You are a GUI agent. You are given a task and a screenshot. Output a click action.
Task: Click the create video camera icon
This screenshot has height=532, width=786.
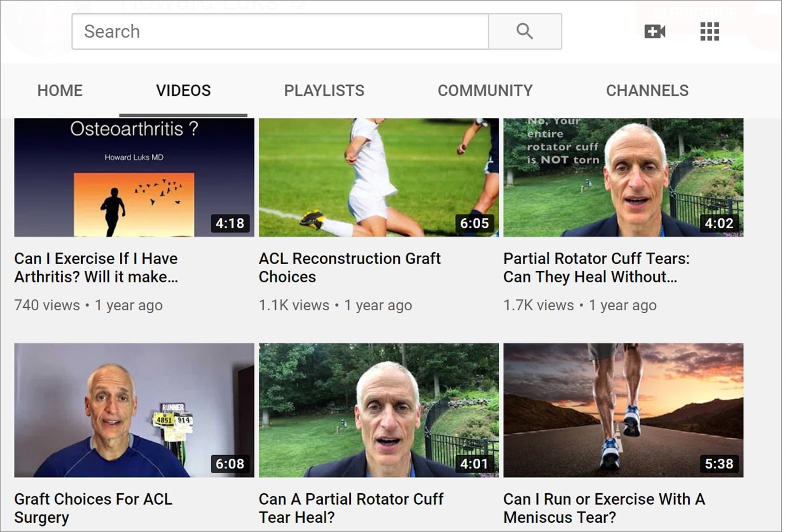654,32
